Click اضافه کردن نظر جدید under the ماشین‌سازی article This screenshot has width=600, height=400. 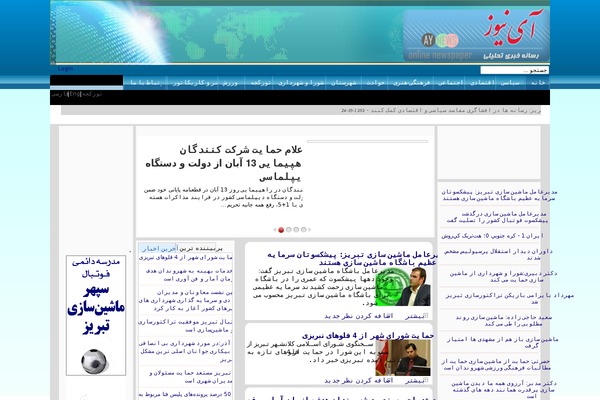click(x=359, y=316)
